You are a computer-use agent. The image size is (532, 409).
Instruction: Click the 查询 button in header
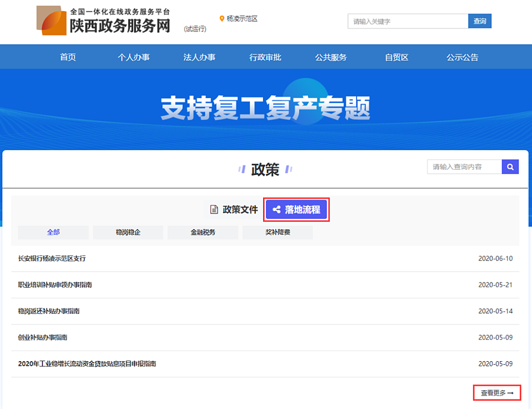coord(479,21)
